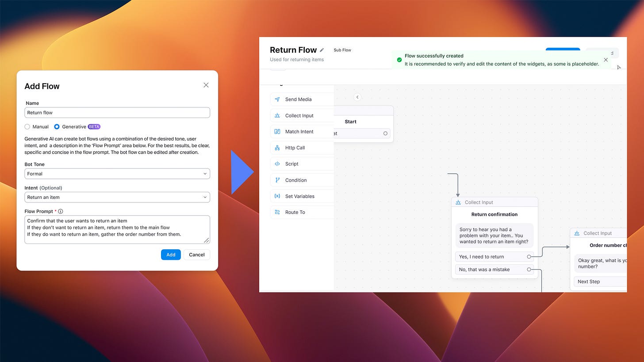644x362 pixels.
Task: Click the Add button in Add Flow dialog
Action: click(171, 255)
